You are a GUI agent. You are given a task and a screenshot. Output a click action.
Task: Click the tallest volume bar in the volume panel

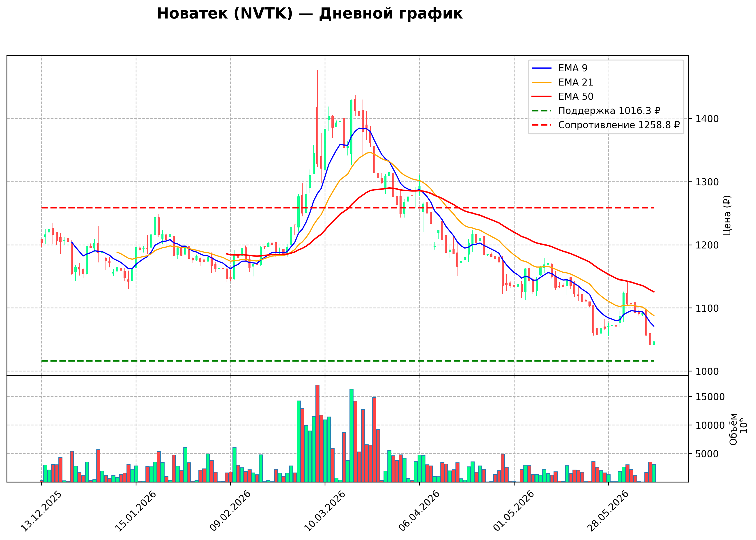[x=317, y=433]
